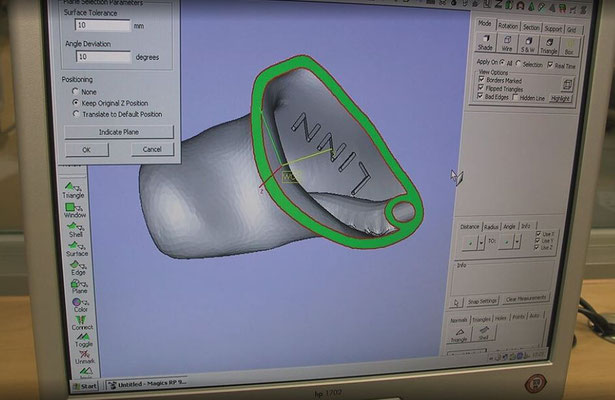Click the Snap Settings button
615x400 pixels.
point(482,301)
